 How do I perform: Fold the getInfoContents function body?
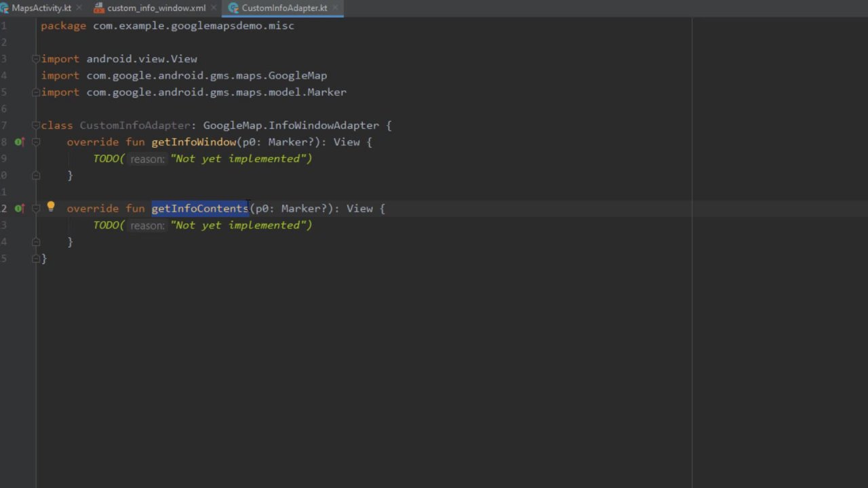(x=36, y=209)
